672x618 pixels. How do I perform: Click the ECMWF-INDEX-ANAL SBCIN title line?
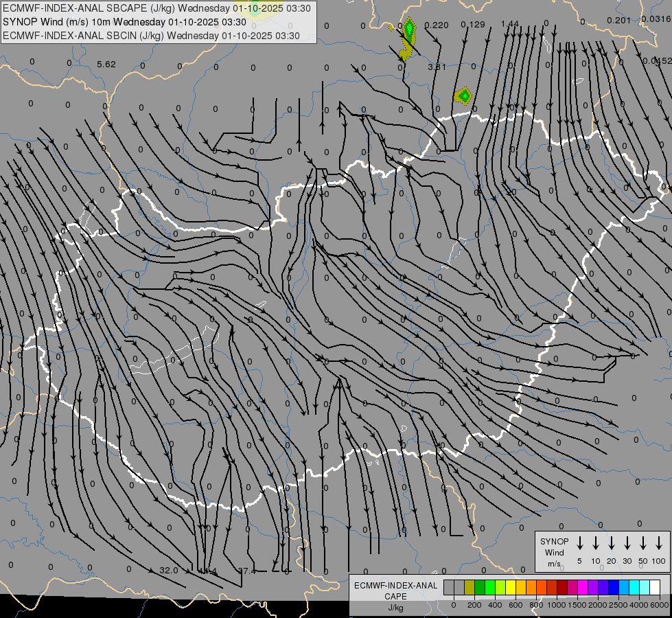click(151, 36)
